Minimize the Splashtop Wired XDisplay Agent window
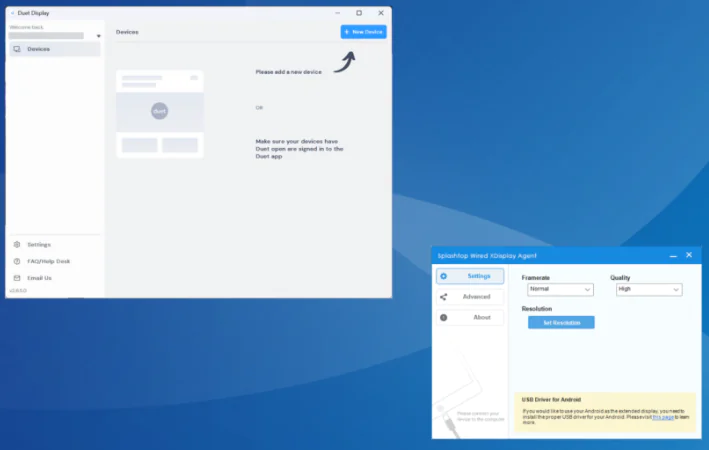This screenshot has width=709, height=450. tap(673, 256)
